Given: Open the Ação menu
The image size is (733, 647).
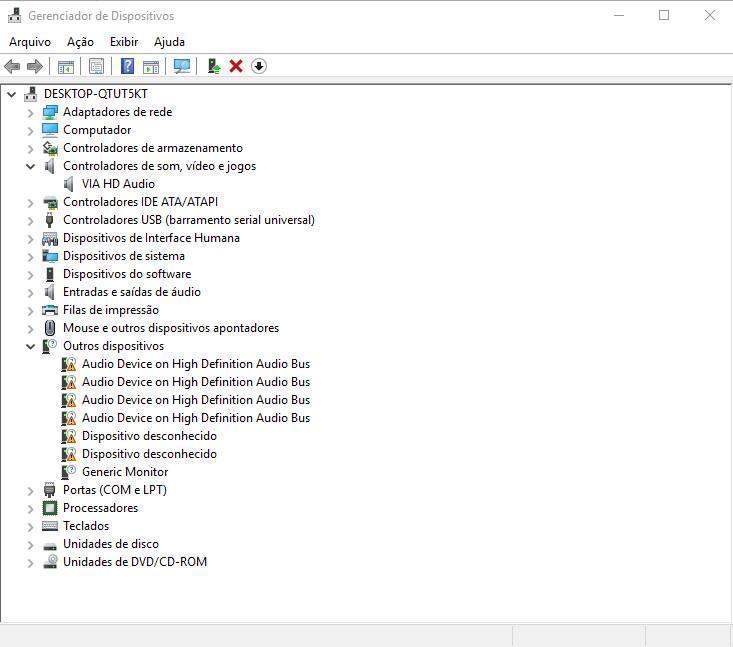Looking at the screenshot, I should [x=80, y=42].
